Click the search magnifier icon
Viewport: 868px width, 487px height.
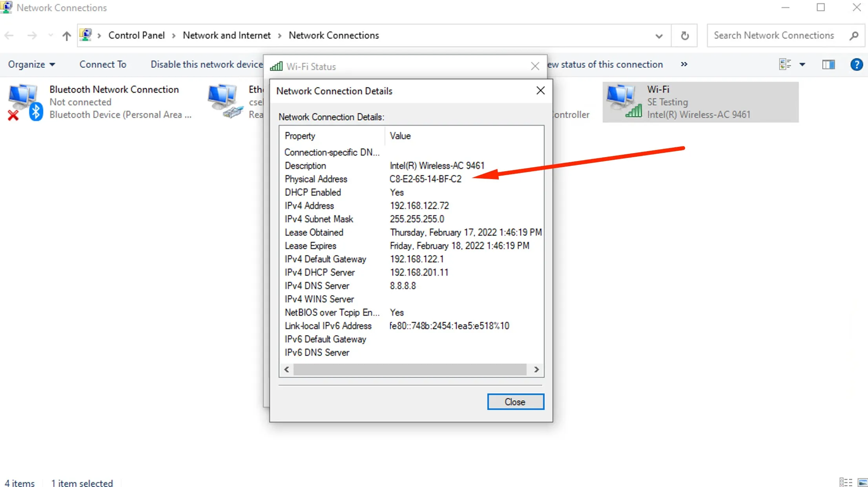pyautogui.click(x=854, y=36)
